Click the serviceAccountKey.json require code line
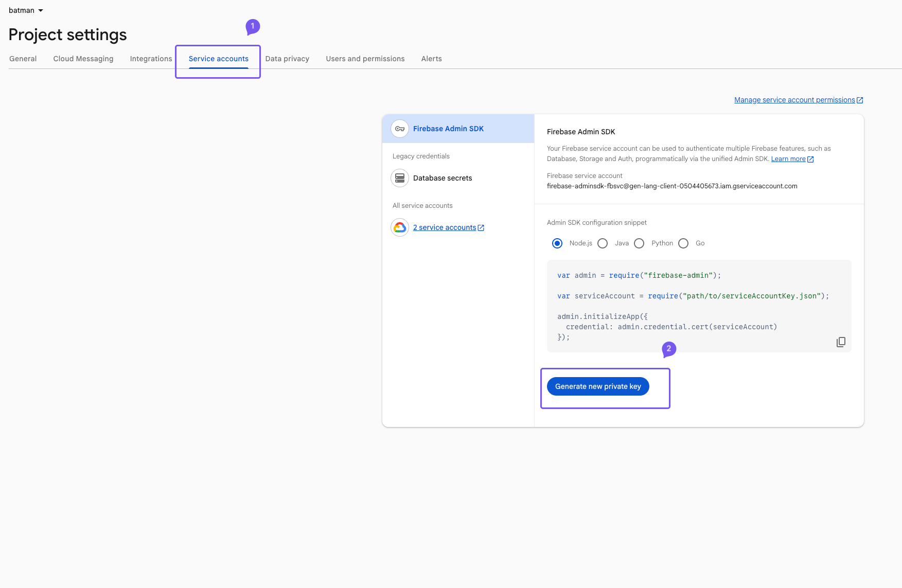The width and height of the screenshot is (902, 588). 693,296
